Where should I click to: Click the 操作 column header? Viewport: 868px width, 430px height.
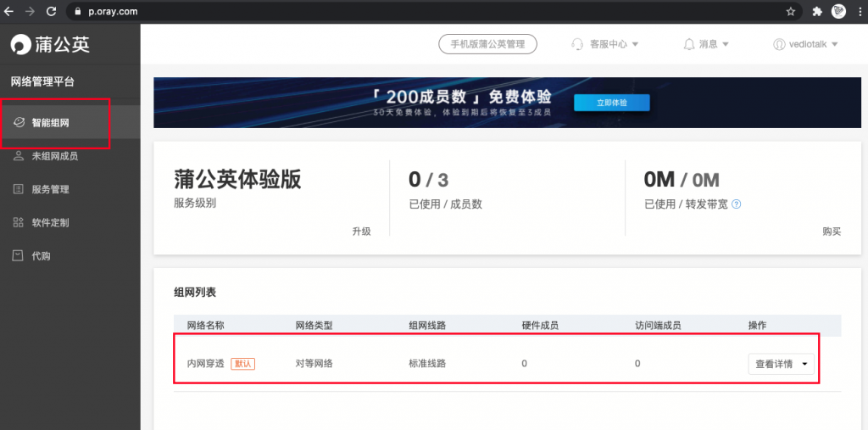coord(757,326)
